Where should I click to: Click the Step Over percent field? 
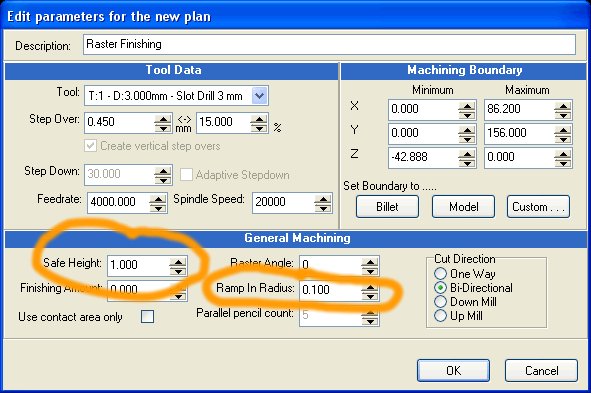tap(223, 123)
